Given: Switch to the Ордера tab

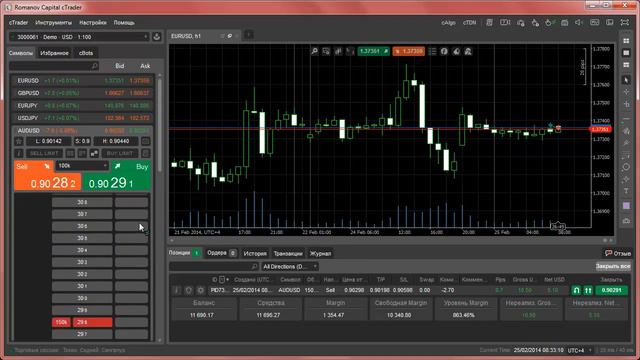Looking at the screenshot, I should [x=221, y=253].
